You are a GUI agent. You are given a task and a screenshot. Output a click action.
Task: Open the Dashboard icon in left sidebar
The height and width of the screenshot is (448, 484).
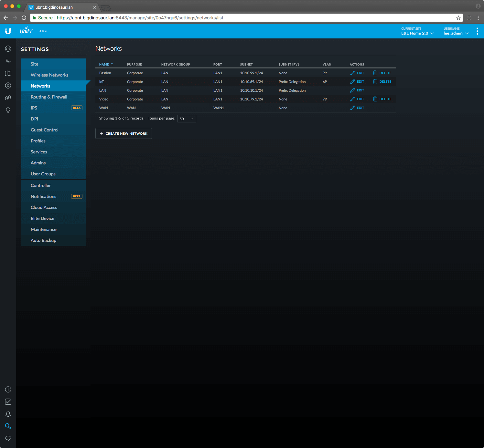coord(8,49)
